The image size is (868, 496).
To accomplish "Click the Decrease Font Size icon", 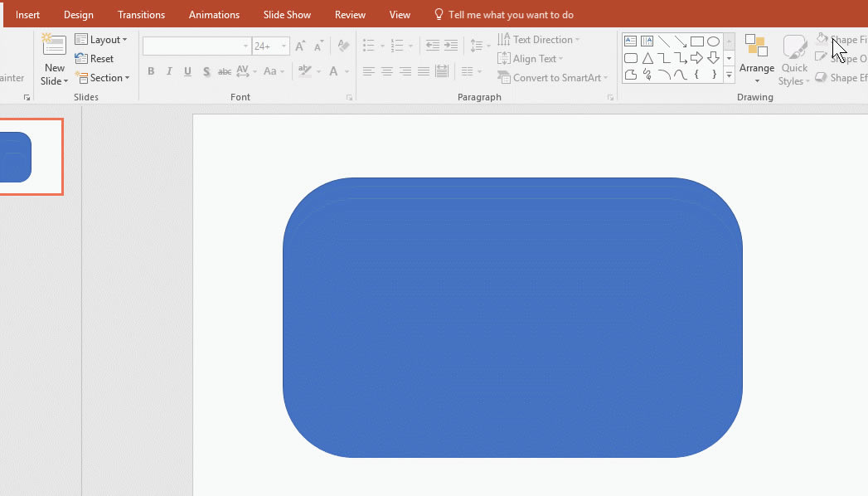I will (319, 46).
